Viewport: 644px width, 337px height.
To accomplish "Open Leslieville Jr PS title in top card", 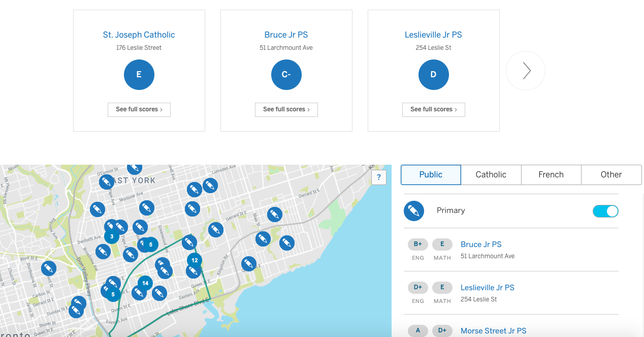I will [434, 35].
